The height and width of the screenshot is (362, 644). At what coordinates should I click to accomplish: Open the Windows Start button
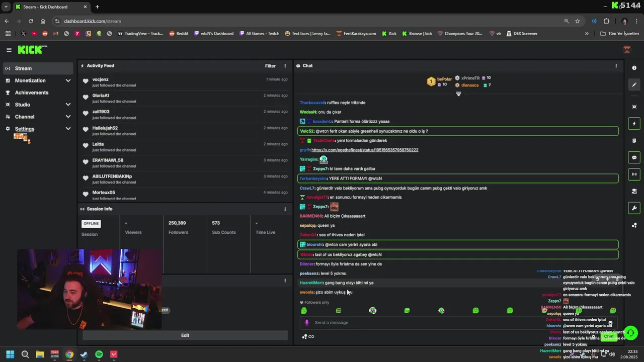[10, 354]
